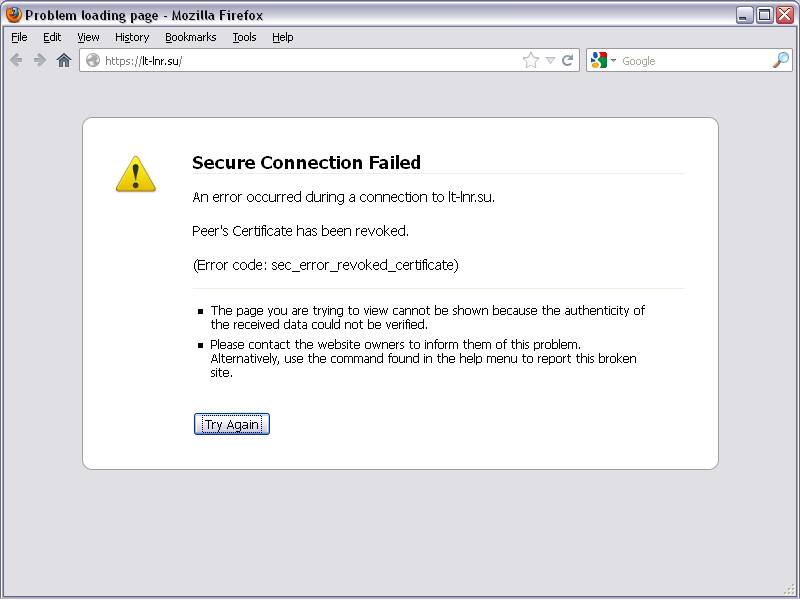Click the site identity globe icon
The width and height of the screenshot is (800, 600).
click(93, 60)
